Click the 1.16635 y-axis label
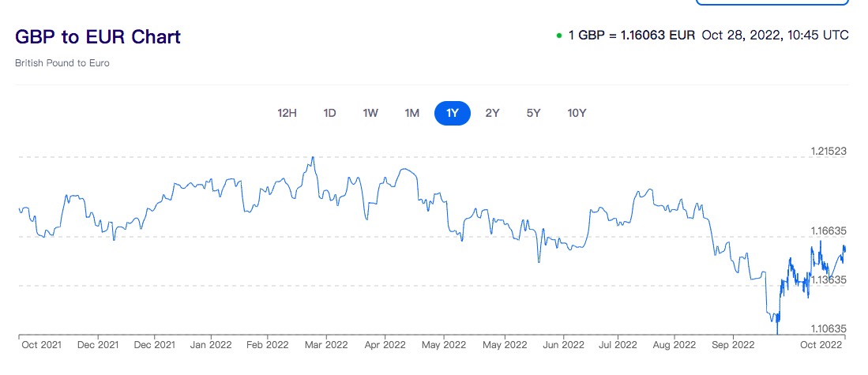 click(829, 231)
